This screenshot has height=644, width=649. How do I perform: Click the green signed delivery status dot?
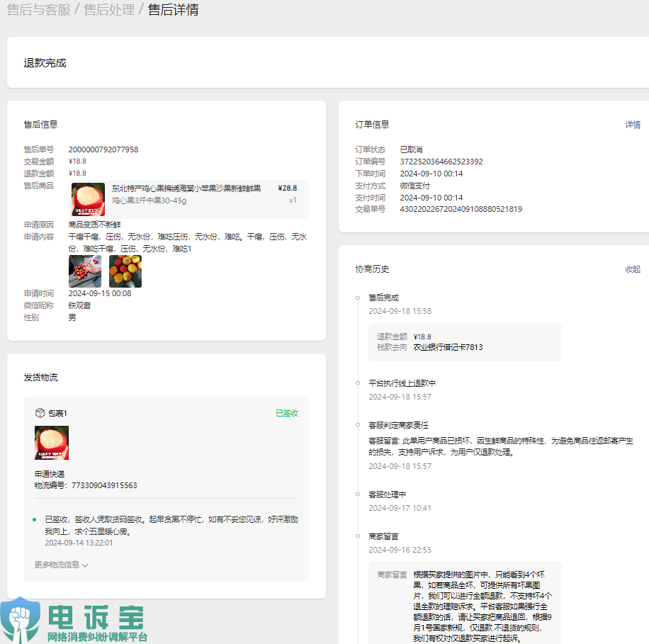pos(34,519)
